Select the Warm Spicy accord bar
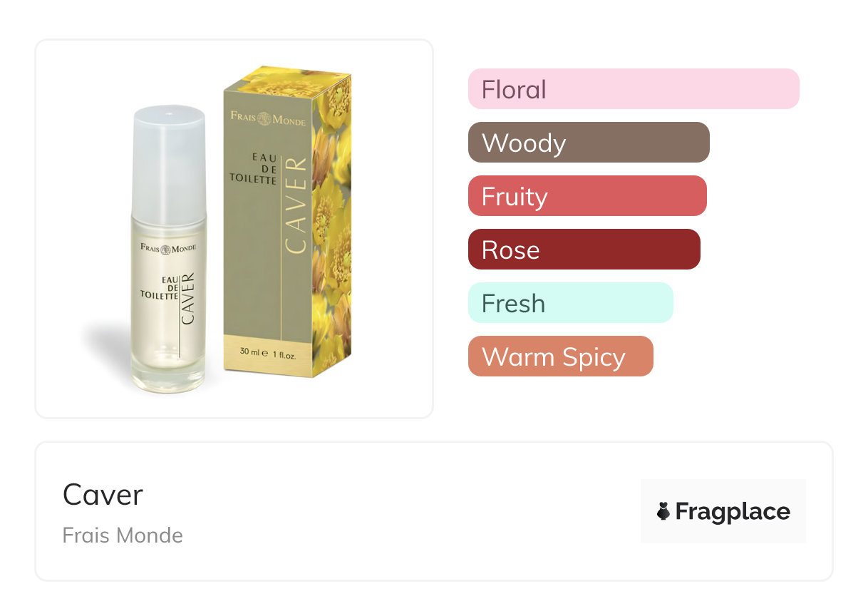 561,356
